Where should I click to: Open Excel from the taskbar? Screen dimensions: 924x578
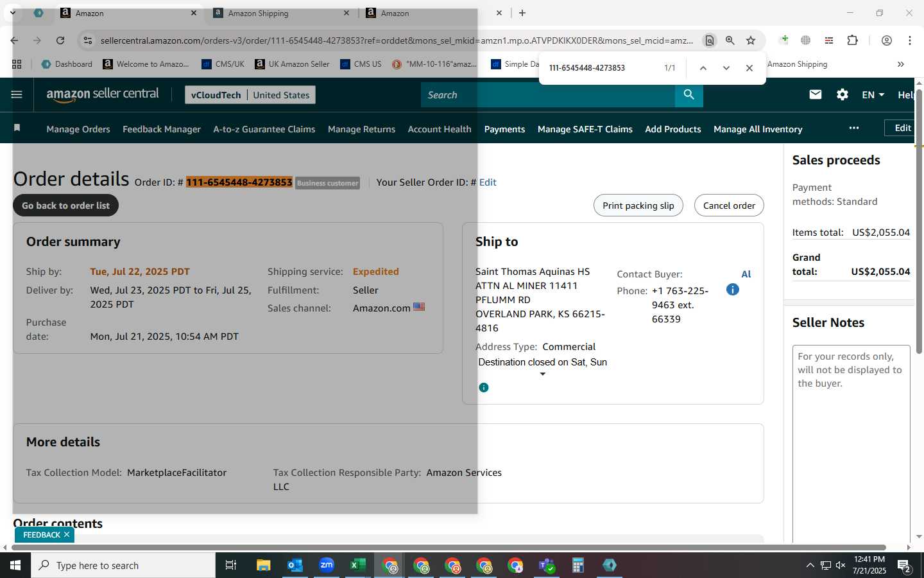[x=357, y=565]
